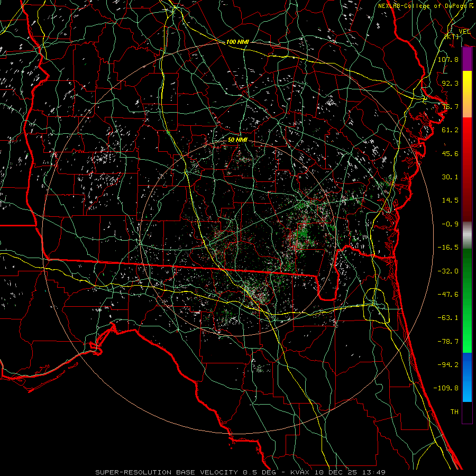Click the 61.2 legend value
This screenshot has width=476, height=476.
(x=450, y=130)
